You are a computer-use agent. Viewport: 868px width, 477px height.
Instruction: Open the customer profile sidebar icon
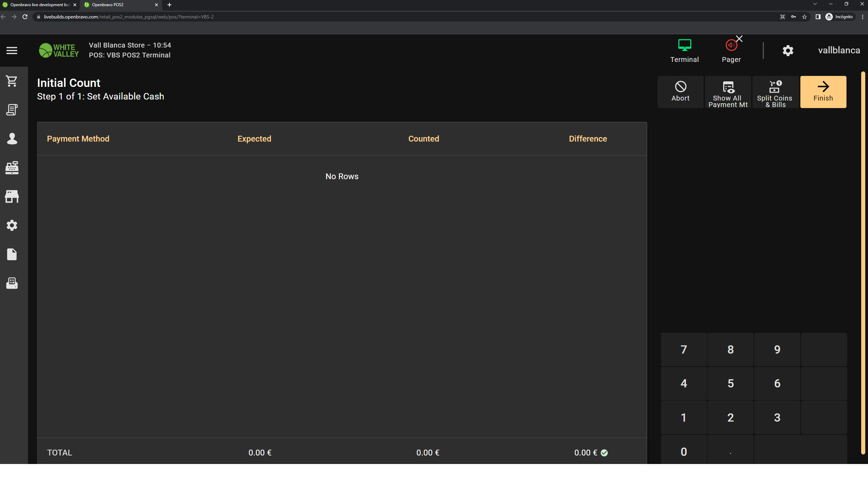[12, 139]
